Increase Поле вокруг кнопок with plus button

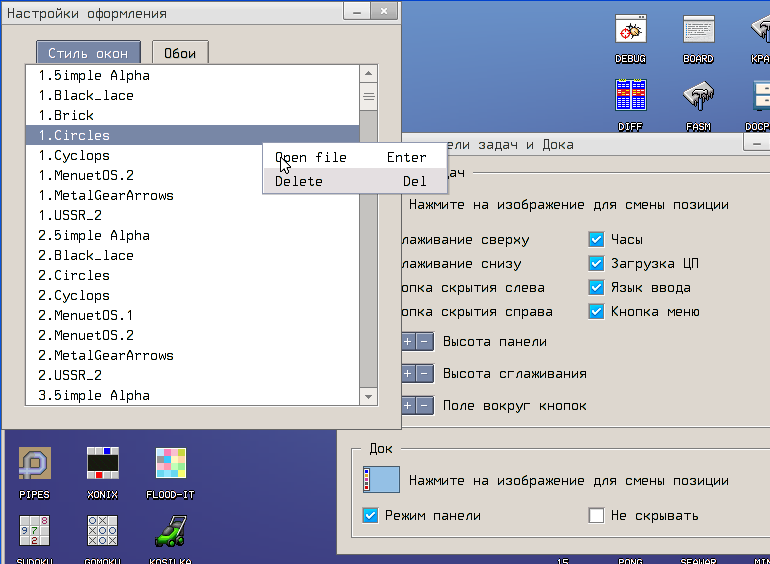(408, 406)
